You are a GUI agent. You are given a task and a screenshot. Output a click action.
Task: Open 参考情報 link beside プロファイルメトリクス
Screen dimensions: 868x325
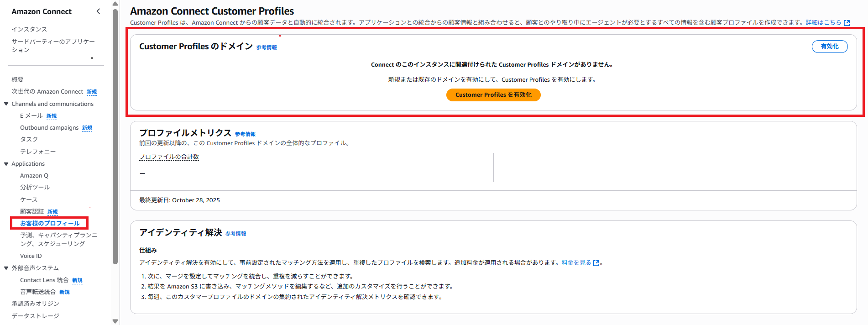pyautogui.click(x=245, y=134)
